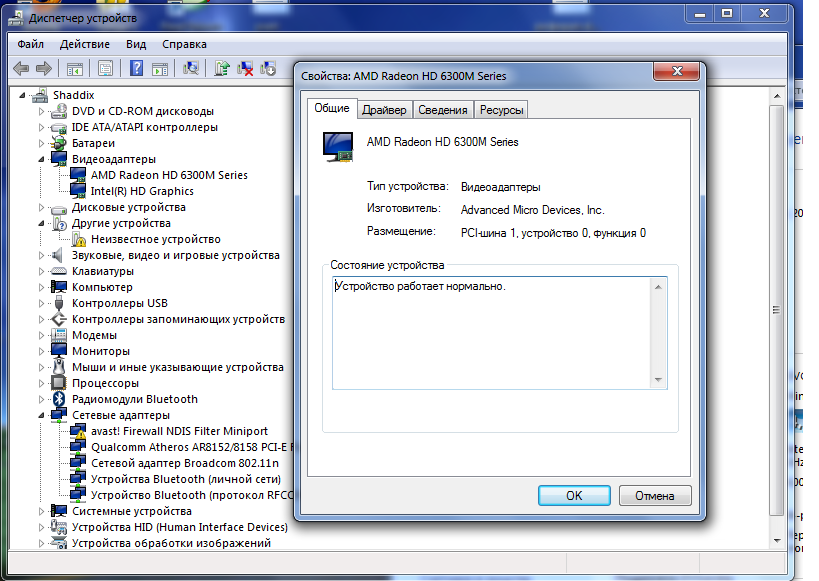Click the Uninstall device icon with red X
The image size is (819, 581).
tap(245, 68)
